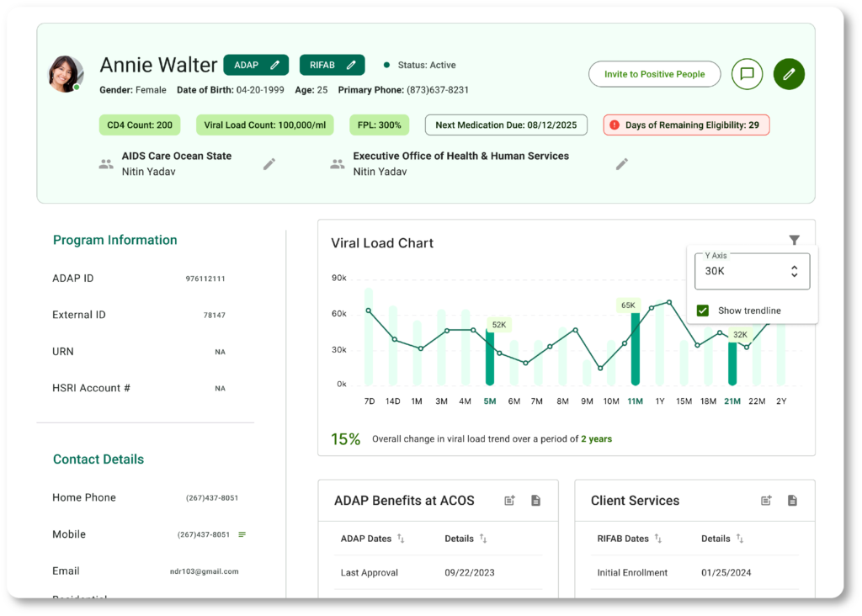Click the 15% overall change value
Image resolution: width=862 pixels, height=616 pixels.
(x=345, y=438)
